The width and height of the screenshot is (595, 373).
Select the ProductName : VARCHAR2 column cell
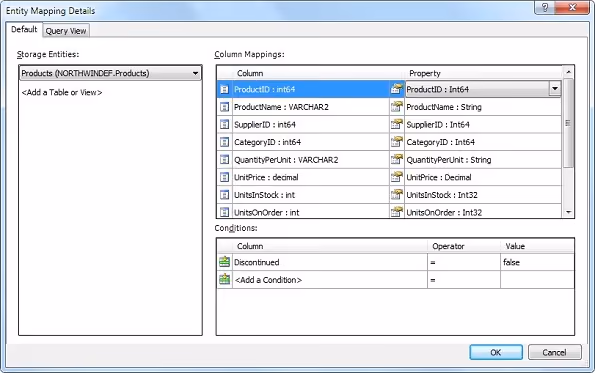311,107
